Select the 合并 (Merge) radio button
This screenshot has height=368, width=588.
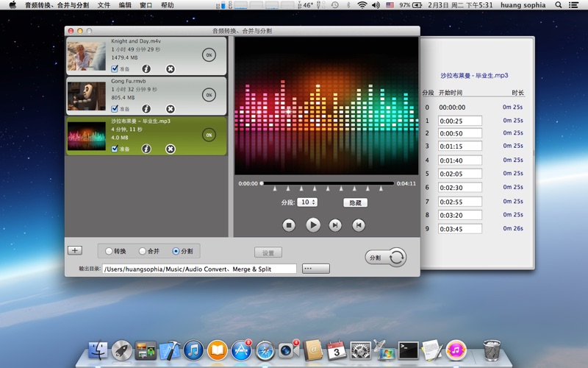143,252
